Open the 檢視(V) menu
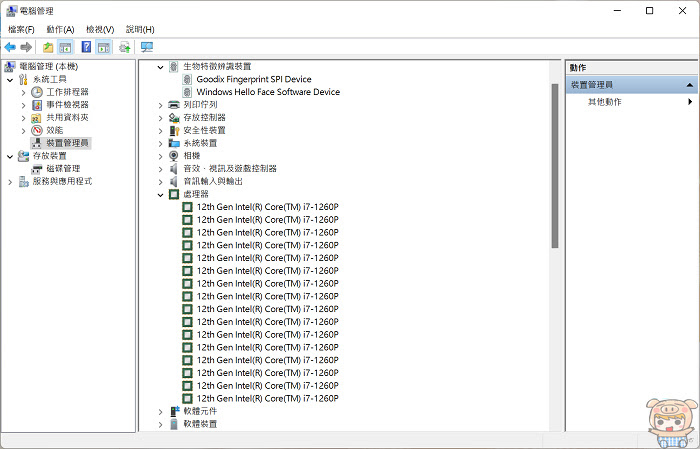The height and width of the screenshot is (449, 700). coord(100,29)
